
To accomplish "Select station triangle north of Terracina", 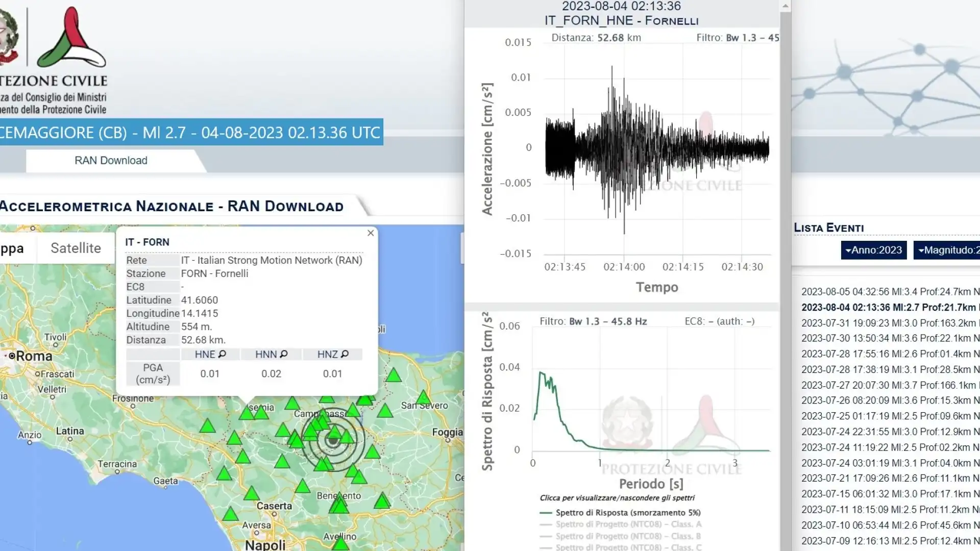I will [207, 425].
